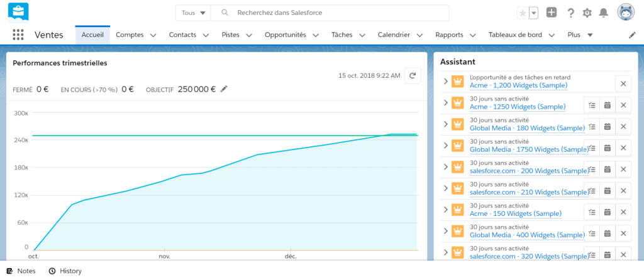Screen dimensions: 644x280
Task: Open the user avatar profile menu
Action: (x=626, y=13)
